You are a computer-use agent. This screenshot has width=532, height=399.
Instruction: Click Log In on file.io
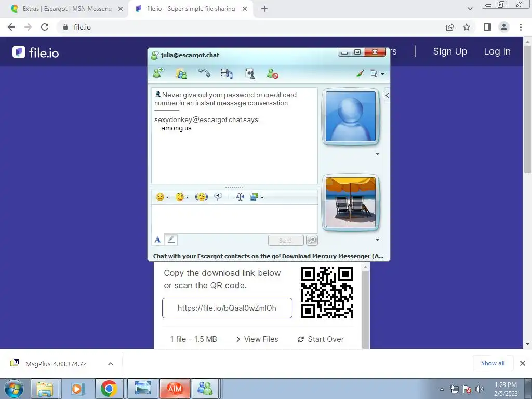click(497, 51)
